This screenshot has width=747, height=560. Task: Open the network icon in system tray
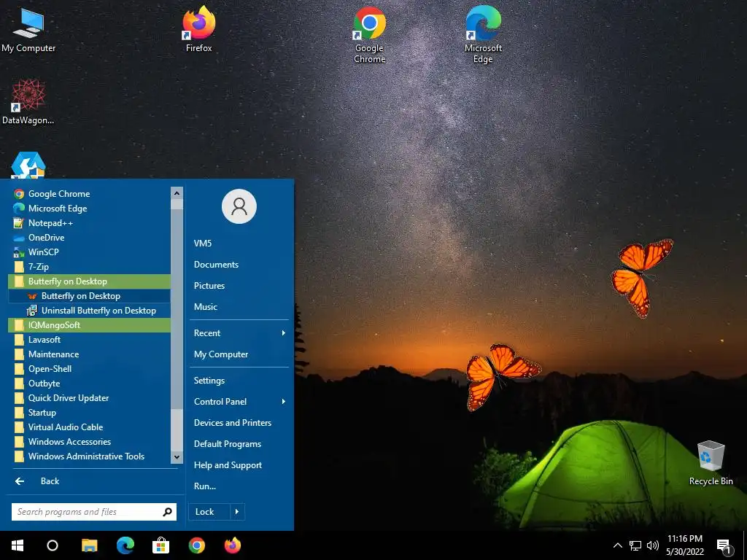[635, 545]
